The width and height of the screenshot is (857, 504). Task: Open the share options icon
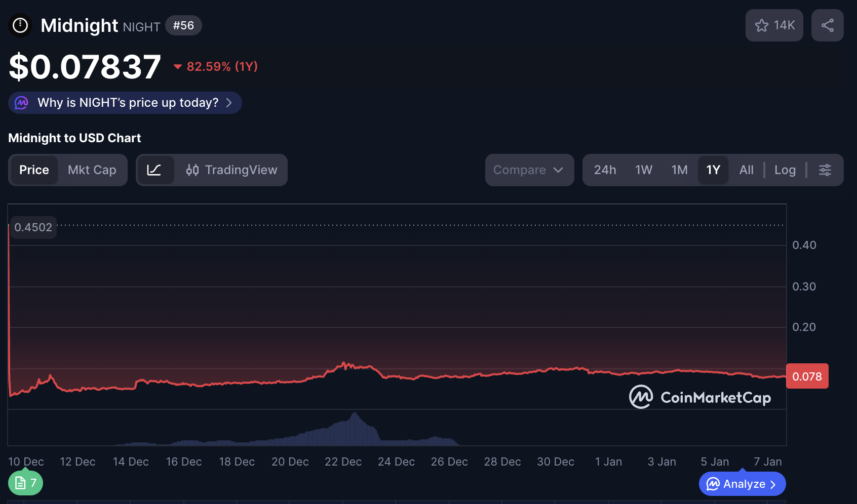click(828, 25)
